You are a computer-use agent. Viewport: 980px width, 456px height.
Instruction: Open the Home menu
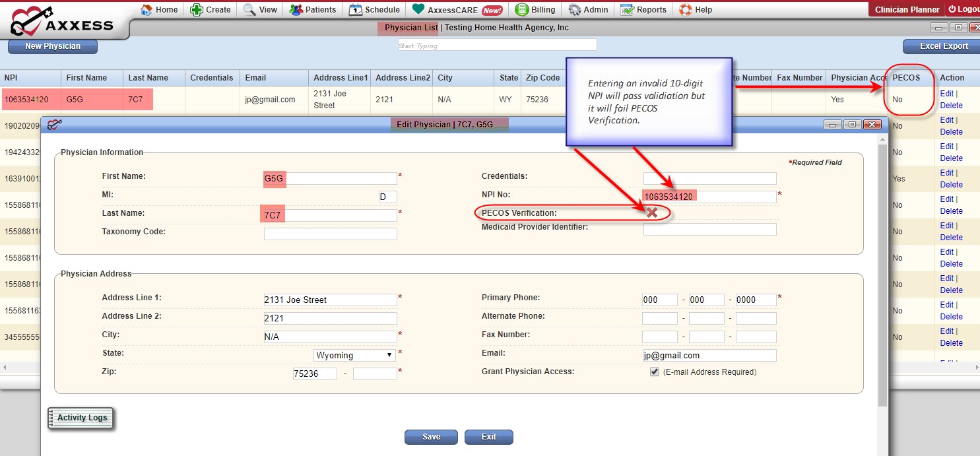pyautogui.click(x=159, y=10)
